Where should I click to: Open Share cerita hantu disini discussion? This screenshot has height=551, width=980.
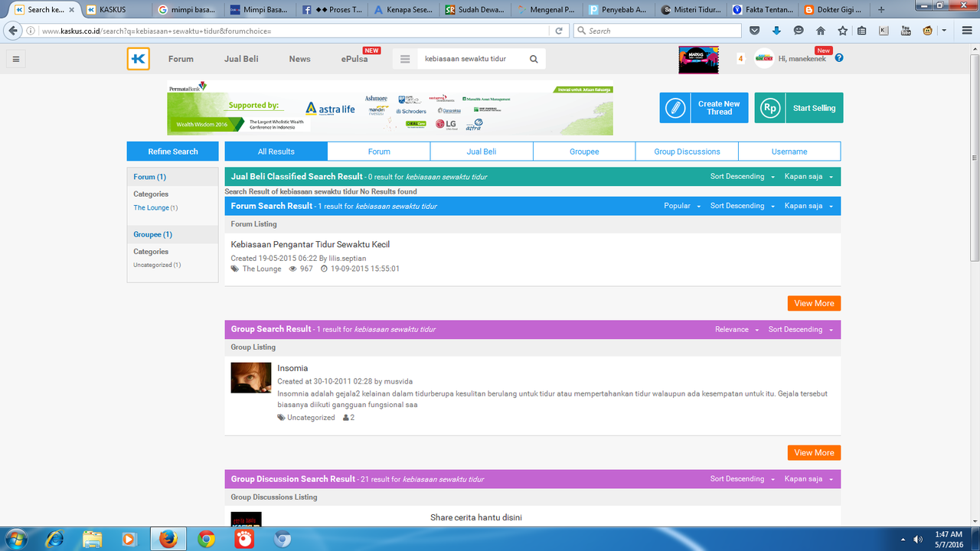coord(476,517)
